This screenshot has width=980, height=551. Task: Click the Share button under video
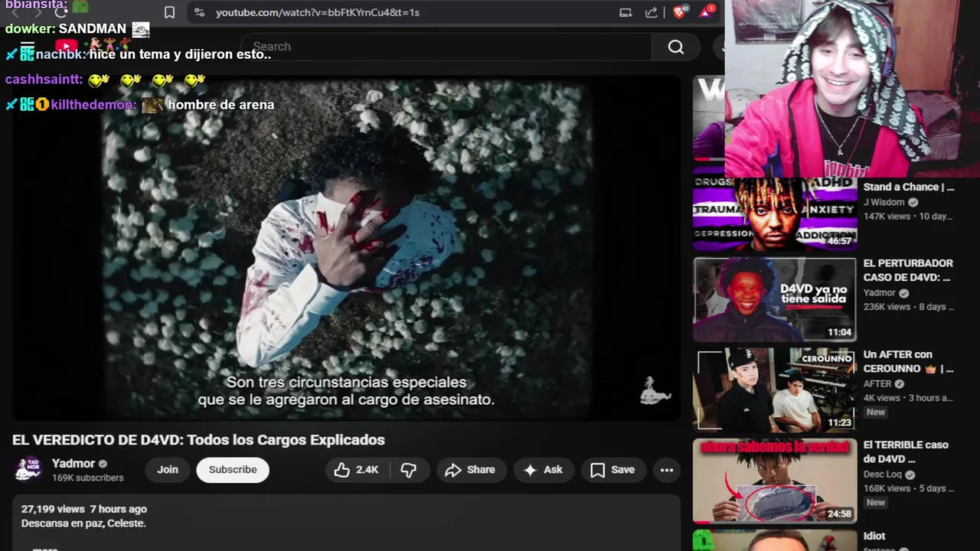470,470
